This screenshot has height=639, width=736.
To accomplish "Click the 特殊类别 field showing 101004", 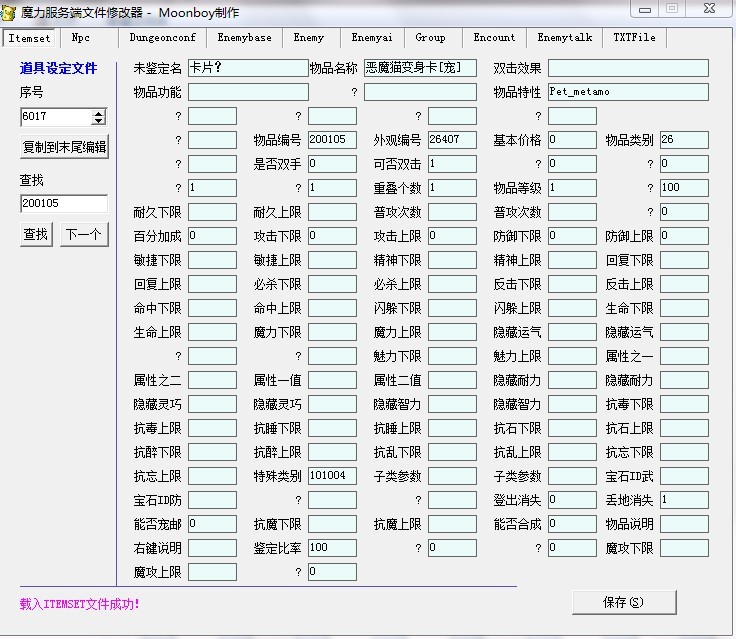I will coord(332,476).
